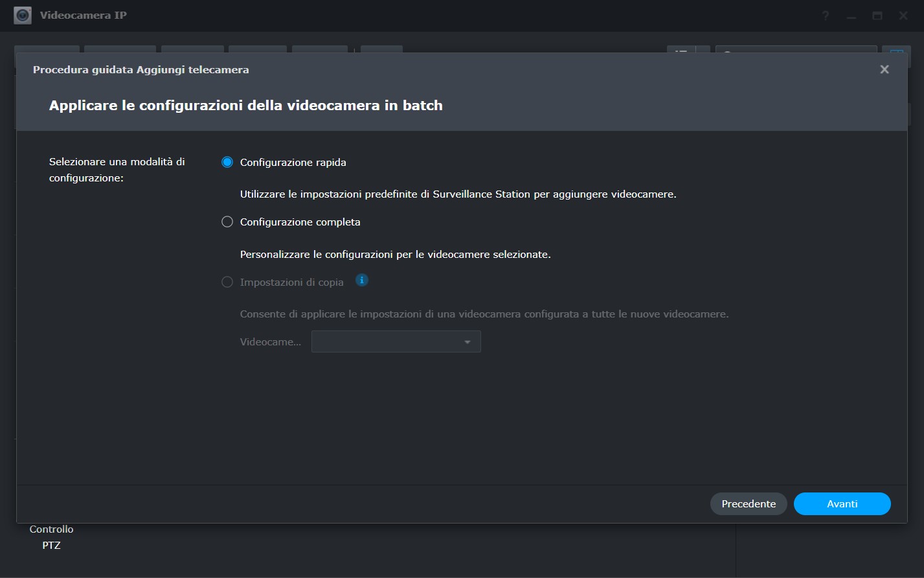Click the Personalizzare le configurazioni description text
Viewport: 924px width, 578px height.
(395, 255)
